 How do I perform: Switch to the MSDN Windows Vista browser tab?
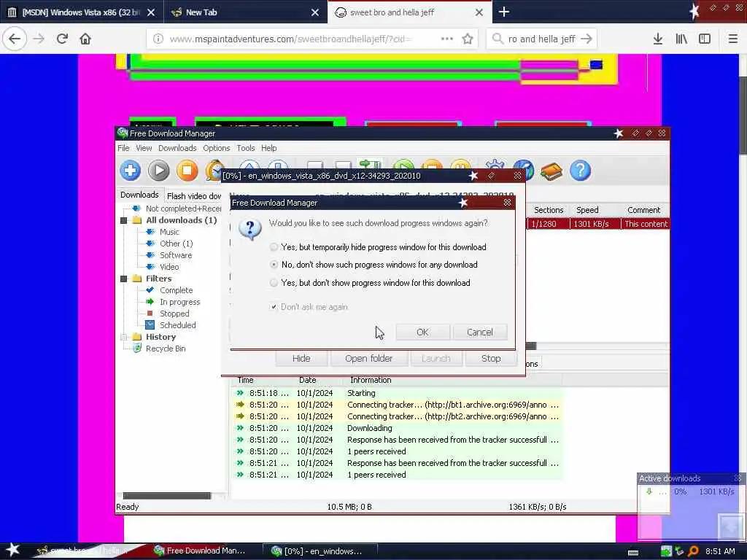[x=82, y=12]
